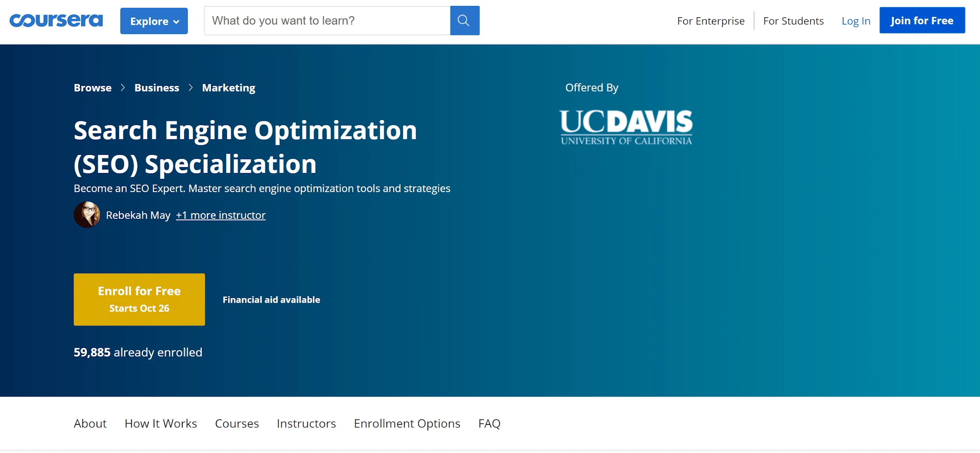Click the Log In link
Screen dimensions: 980x453
point(856,21)
